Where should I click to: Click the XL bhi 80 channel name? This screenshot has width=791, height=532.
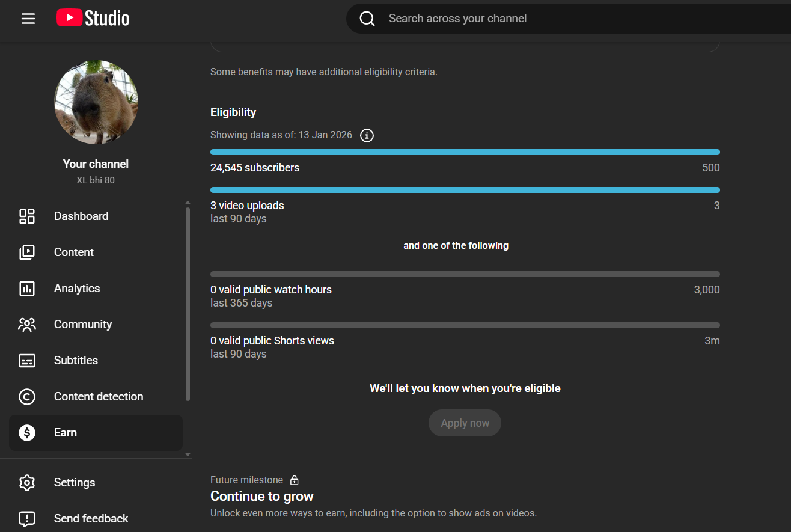pos(96,180)
